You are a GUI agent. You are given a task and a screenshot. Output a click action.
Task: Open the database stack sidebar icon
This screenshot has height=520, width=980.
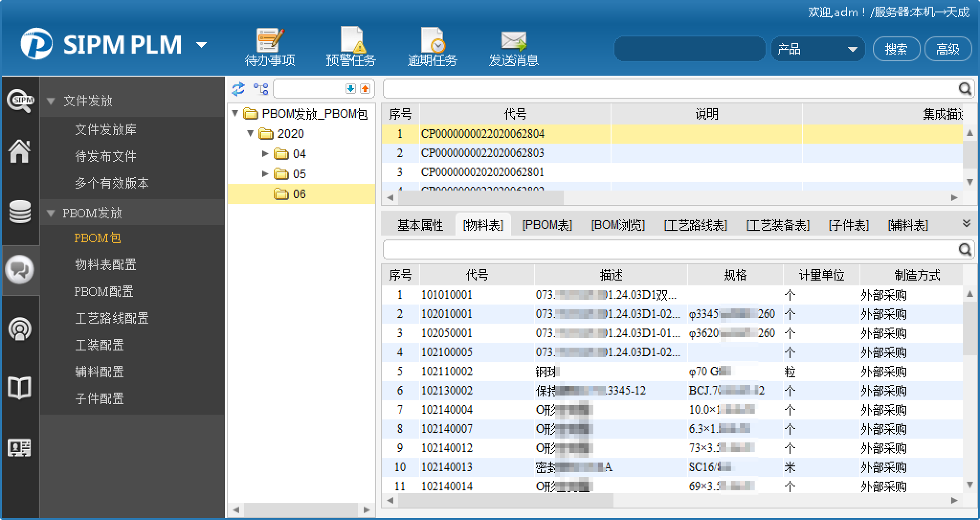point(20,212)
